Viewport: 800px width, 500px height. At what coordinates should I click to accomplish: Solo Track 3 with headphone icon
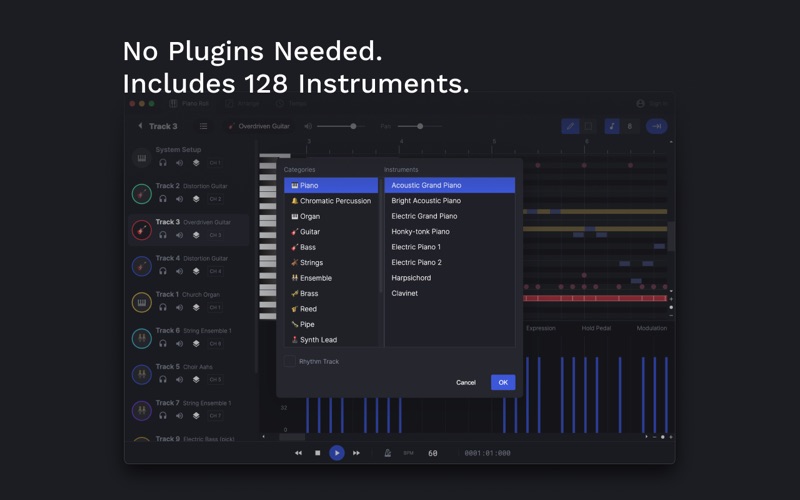pos(163,235)
